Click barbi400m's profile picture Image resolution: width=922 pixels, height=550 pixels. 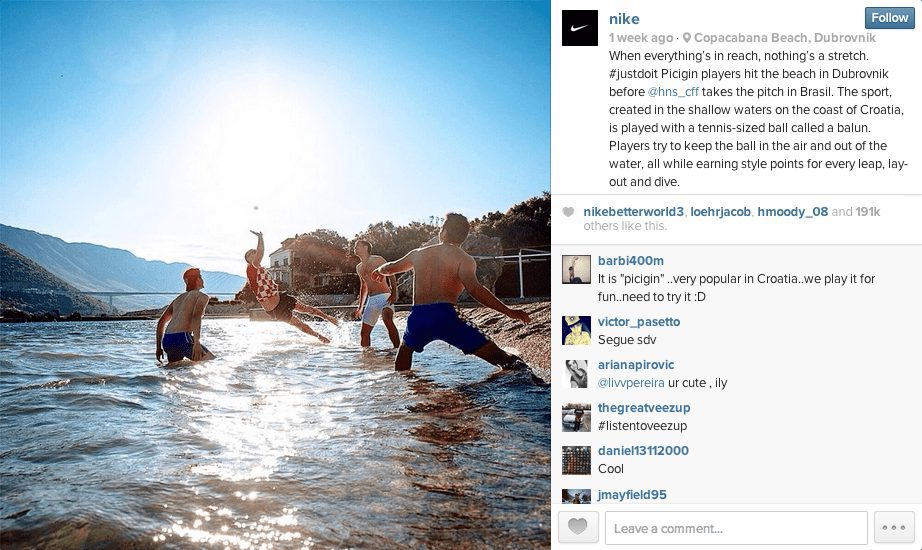[576, 269]
